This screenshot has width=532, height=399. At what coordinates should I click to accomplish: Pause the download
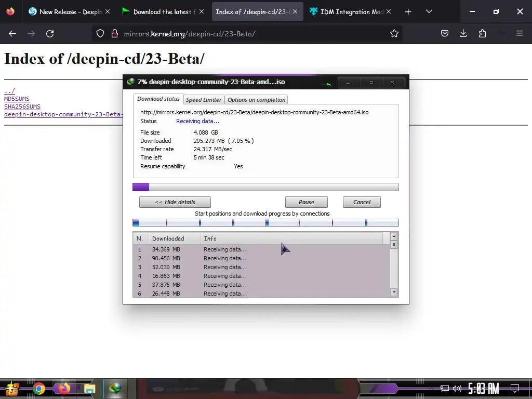pyautogui.click(x=307, y=202)
